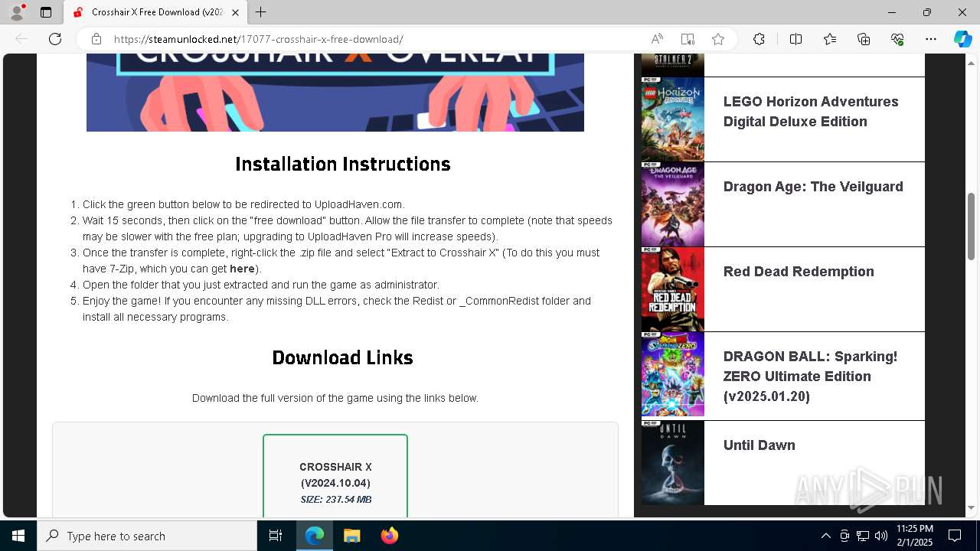Click the Installation Instructions heading

point(342,164)
